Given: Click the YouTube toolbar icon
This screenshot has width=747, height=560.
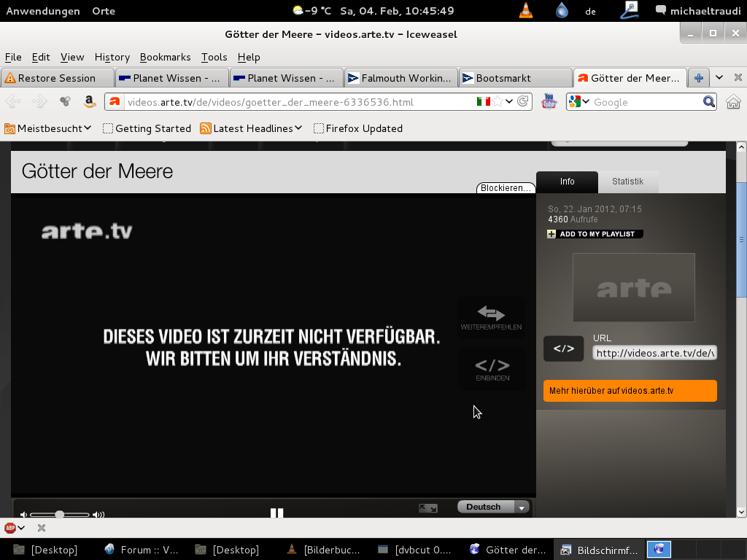Looking at the screenshot, I should click(549, 101).
